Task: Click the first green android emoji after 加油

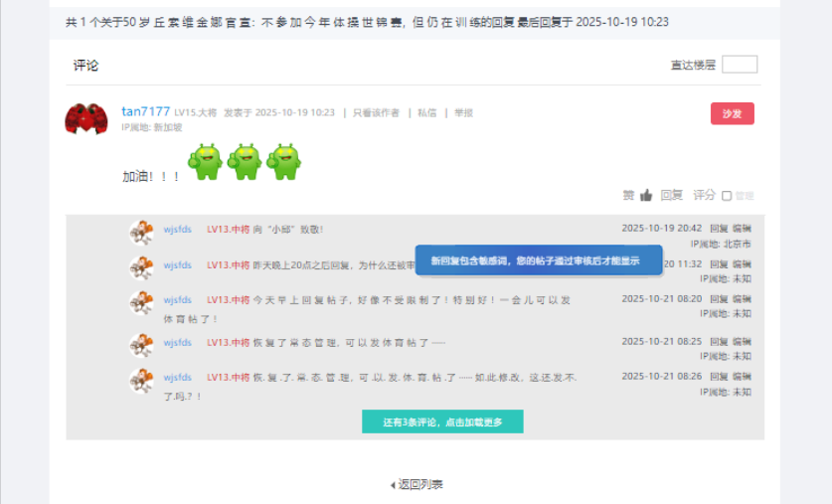Action: pos(206,162)
